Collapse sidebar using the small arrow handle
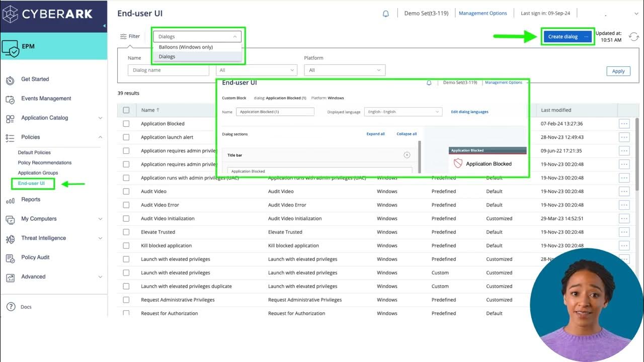 click(105, 25)
